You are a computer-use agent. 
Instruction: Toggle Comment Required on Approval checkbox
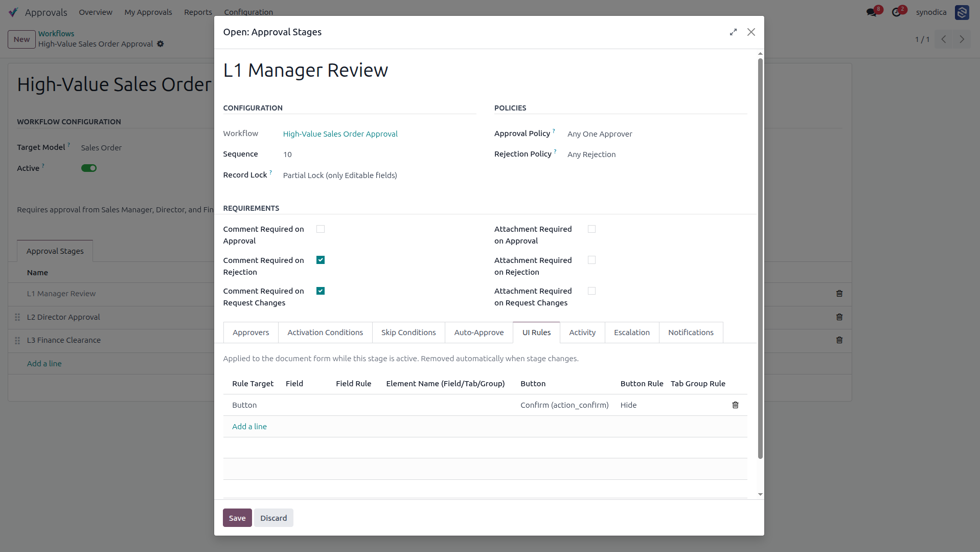tap(321, 229)
